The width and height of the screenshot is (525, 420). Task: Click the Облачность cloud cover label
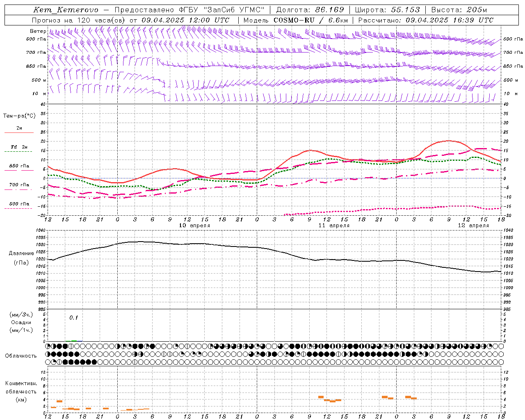pos(21,356)
